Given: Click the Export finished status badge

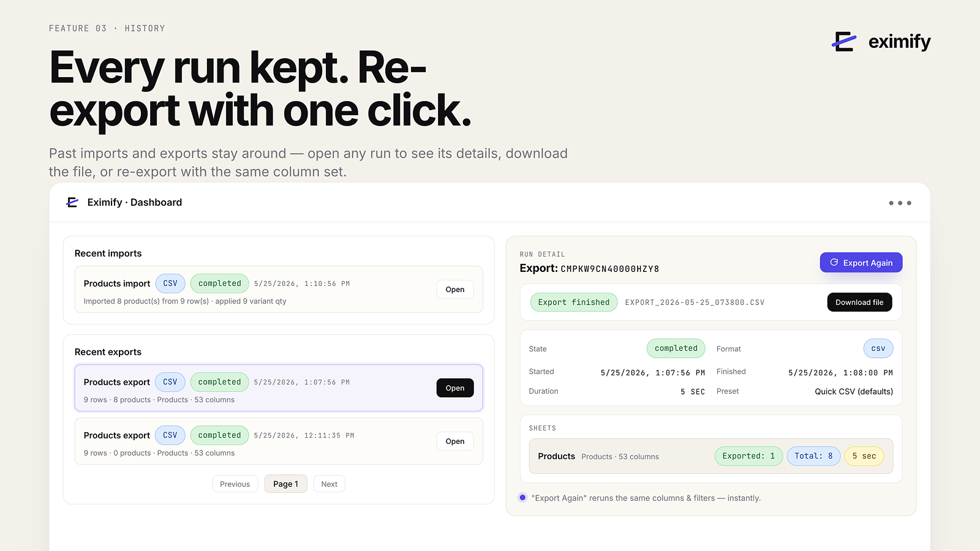Looking at the screenshot, I should [574, 302].
